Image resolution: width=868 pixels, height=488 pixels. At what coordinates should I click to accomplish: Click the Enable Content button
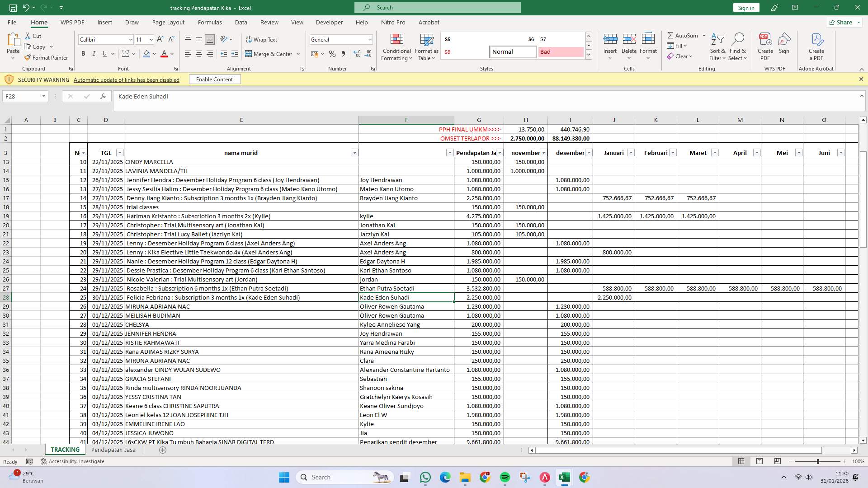coord(214,79)
